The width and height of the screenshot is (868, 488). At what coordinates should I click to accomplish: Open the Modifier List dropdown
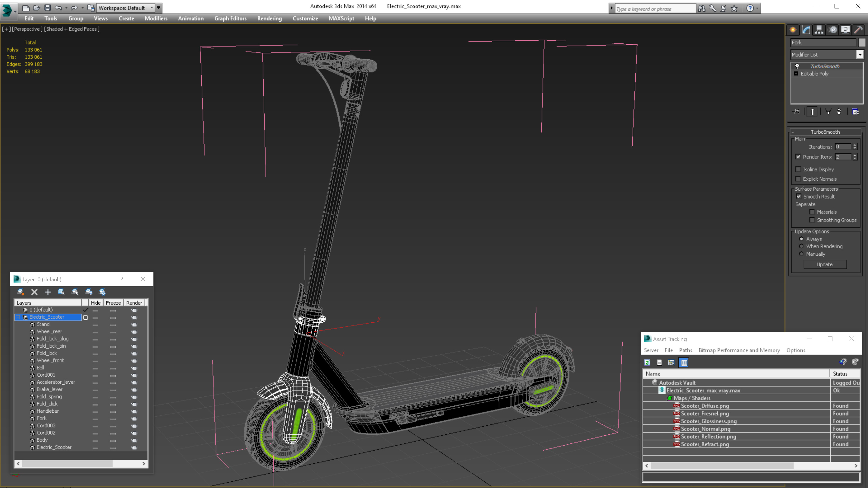860,55
